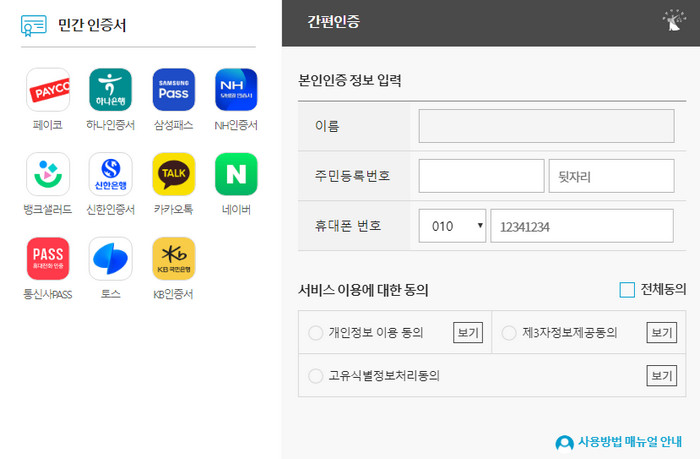Focus the phone number field showing 12341234

click(x=582, y=226)
